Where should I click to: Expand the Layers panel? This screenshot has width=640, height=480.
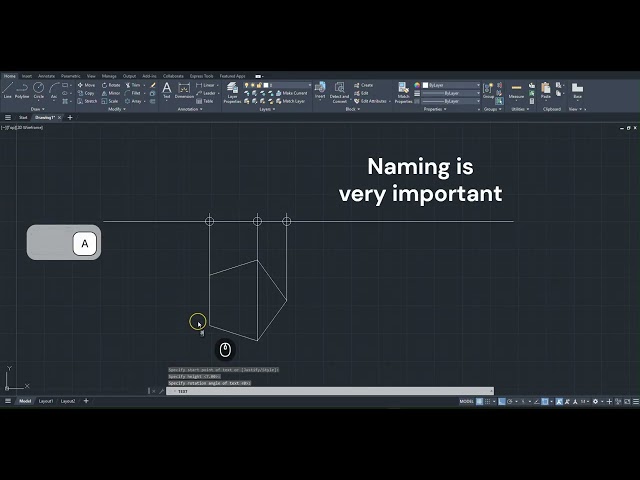tap(267, 109)
